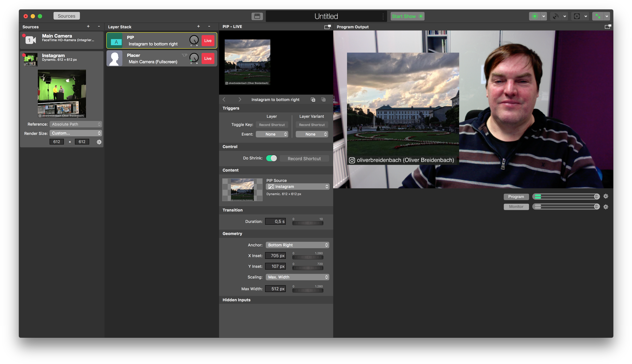Record a shortcut for the layer Toggle Key
Screen dimensions: 632x364
click(272, 125)
